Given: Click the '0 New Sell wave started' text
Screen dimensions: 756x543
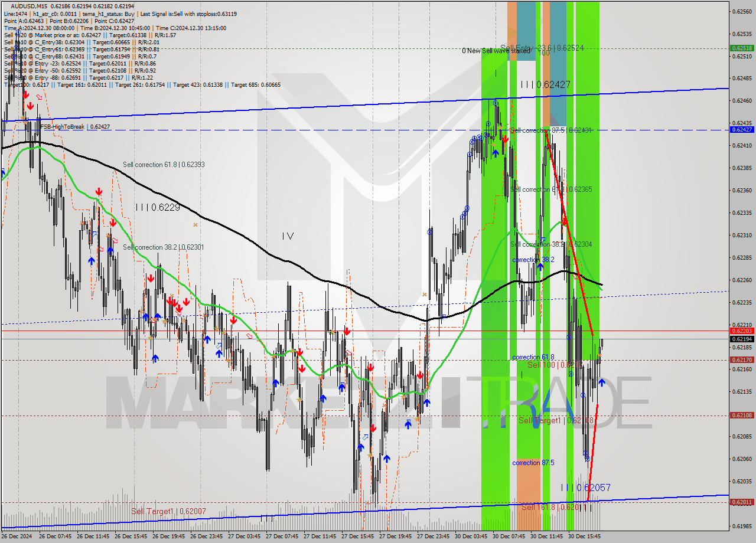Looking at the screenshot, I should [x=496, y=51].
